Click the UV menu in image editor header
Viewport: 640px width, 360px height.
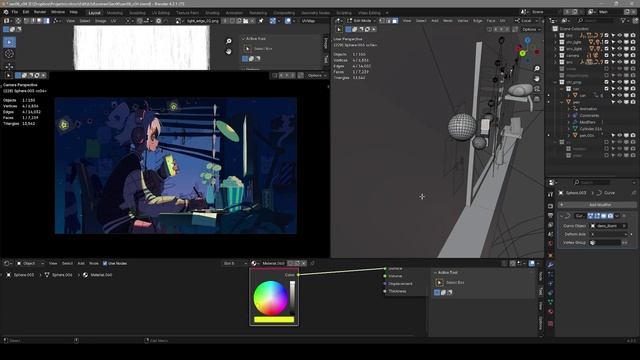click(x=113, y=21)
